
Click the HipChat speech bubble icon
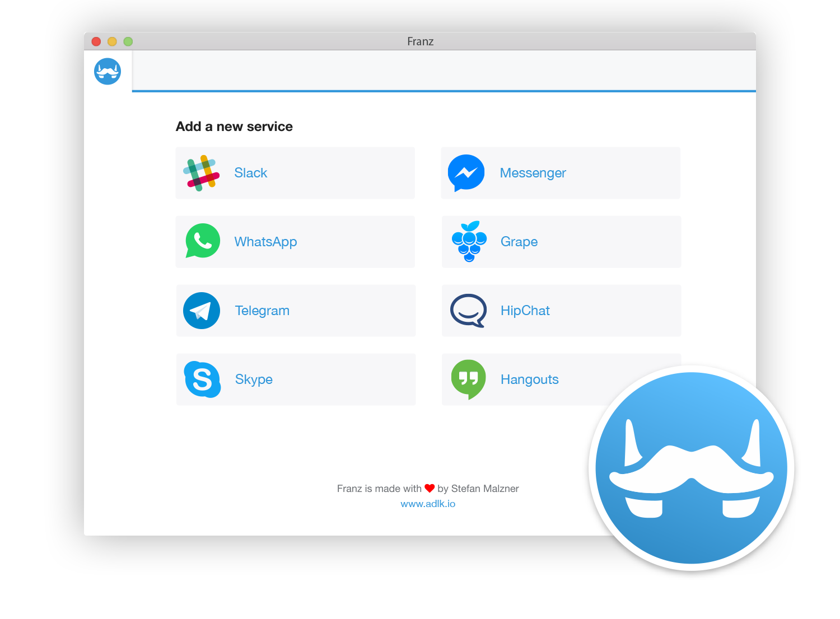(x=468, y=311)
